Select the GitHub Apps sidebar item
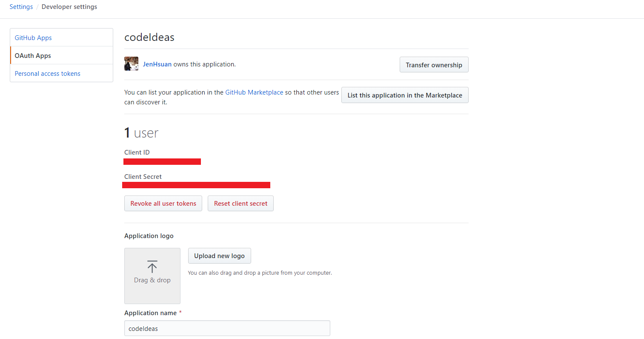Viewport: 644px width, 339px height. point(33,37)
